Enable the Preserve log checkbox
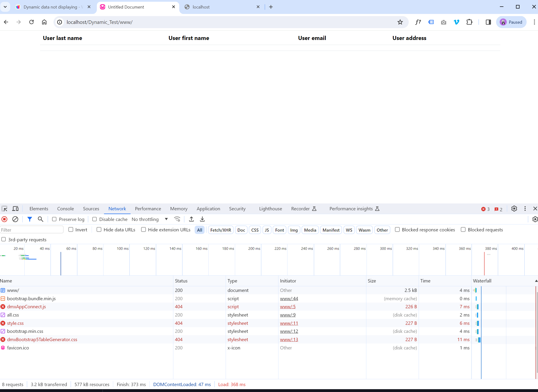The width and height of the screenshot is (538, 392). point(54,219)
